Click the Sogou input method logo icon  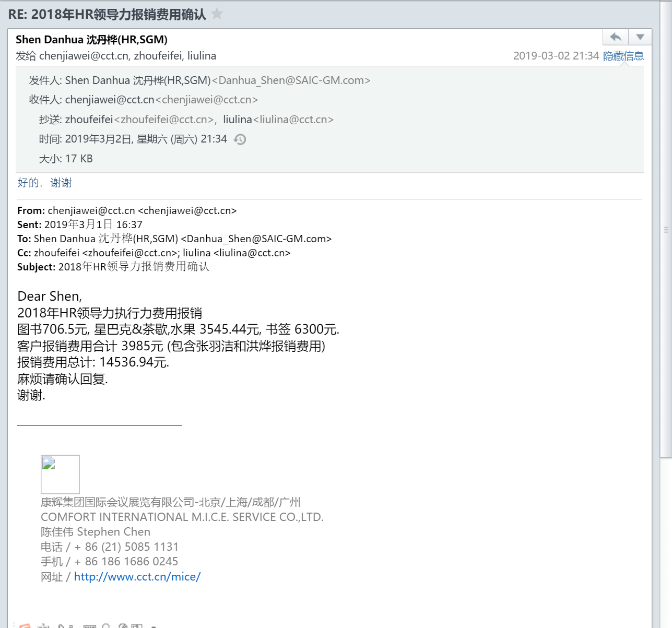pyautogui.click(x=25, y=625)
